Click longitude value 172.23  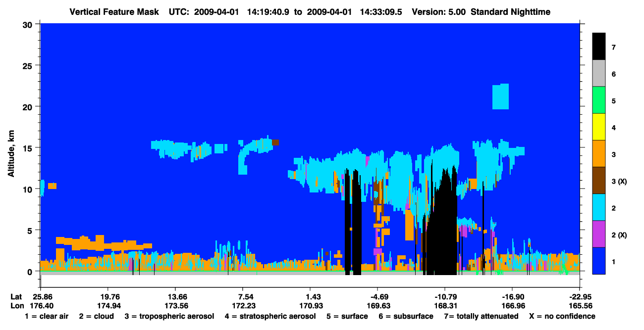pos(243,306)
